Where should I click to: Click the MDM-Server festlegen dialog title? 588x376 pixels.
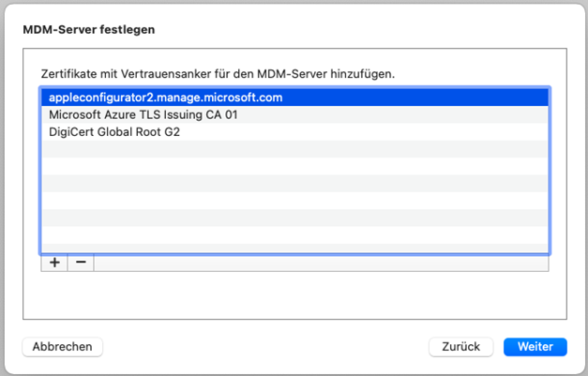[88, 29]
